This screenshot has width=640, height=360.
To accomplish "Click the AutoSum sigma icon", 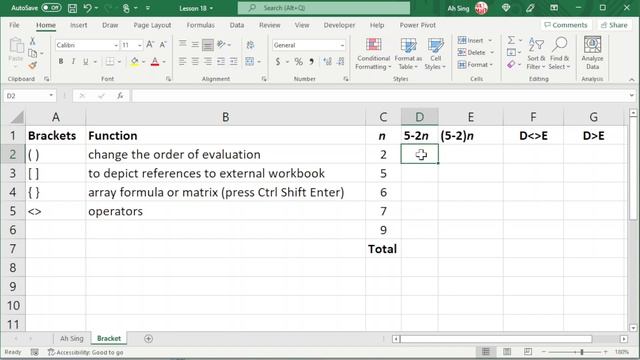I will [511, 40].
